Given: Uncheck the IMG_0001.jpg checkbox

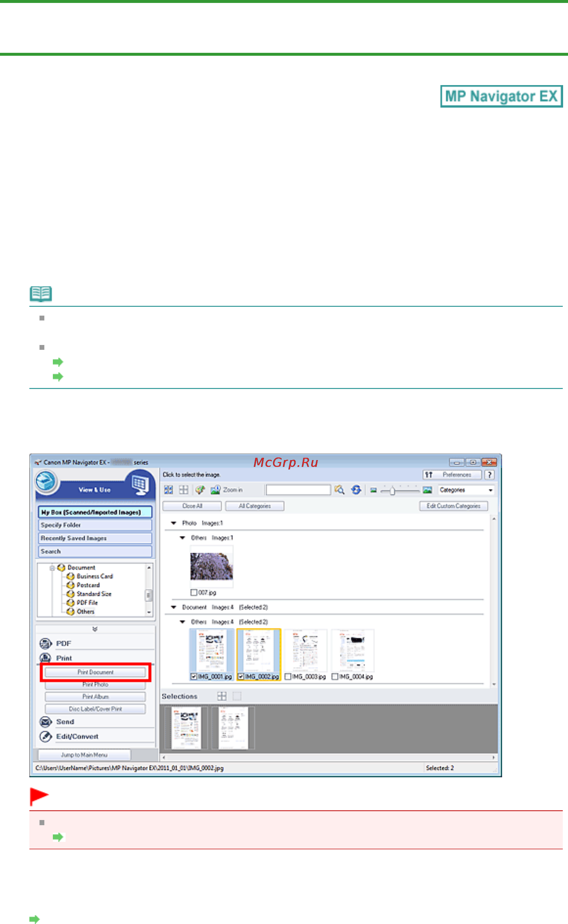Looking at the screenshot, I should (194, 676).
